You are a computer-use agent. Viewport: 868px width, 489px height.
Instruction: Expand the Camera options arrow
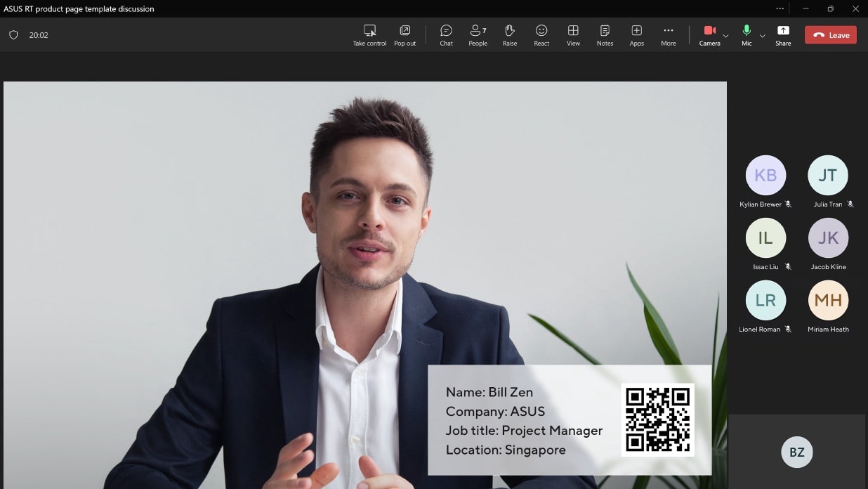pyautogui.click(x=725, y=36)
